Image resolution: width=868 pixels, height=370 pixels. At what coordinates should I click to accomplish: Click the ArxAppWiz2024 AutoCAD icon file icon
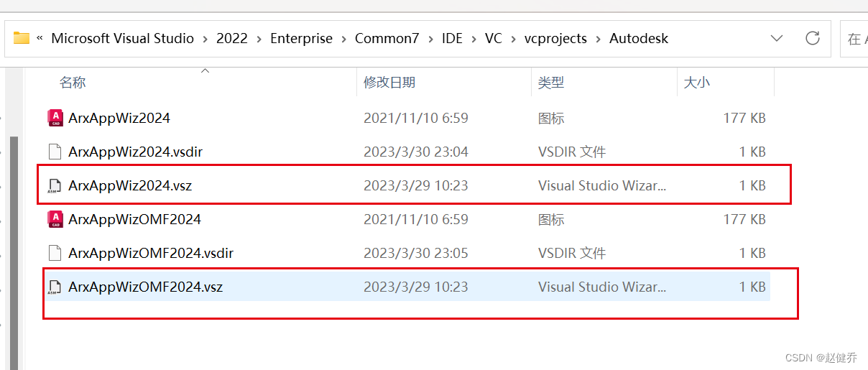point(55,118)
